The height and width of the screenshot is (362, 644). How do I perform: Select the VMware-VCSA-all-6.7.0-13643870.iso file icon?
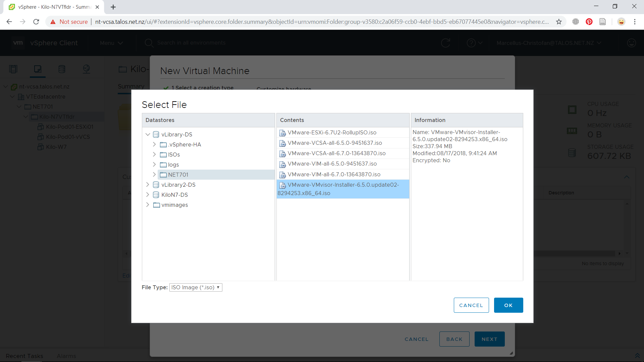click(x=283, y=154)
